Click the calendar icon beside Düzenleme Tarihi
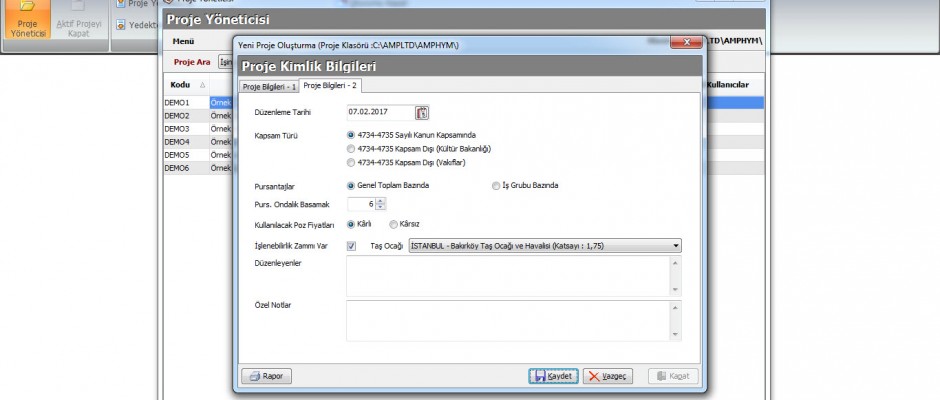Screen dimensions: 940x400 point(421,112)
